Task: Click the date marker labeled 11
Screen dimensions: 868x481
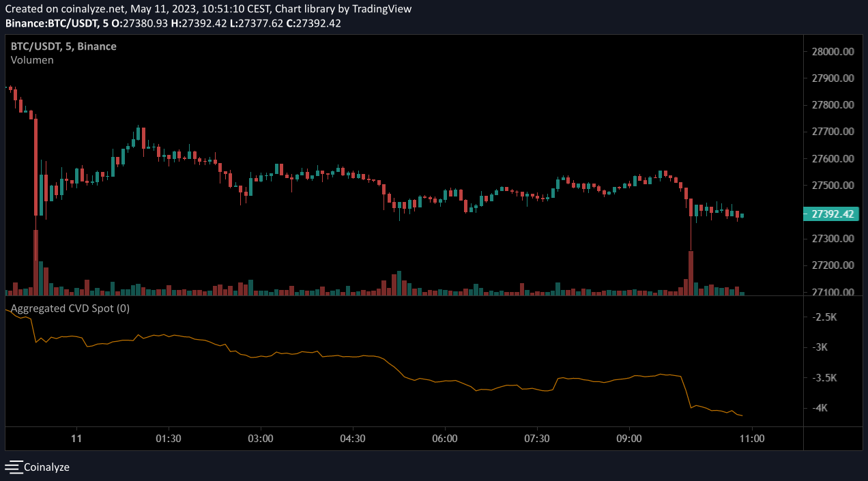Action: click(x=76, y=439)
